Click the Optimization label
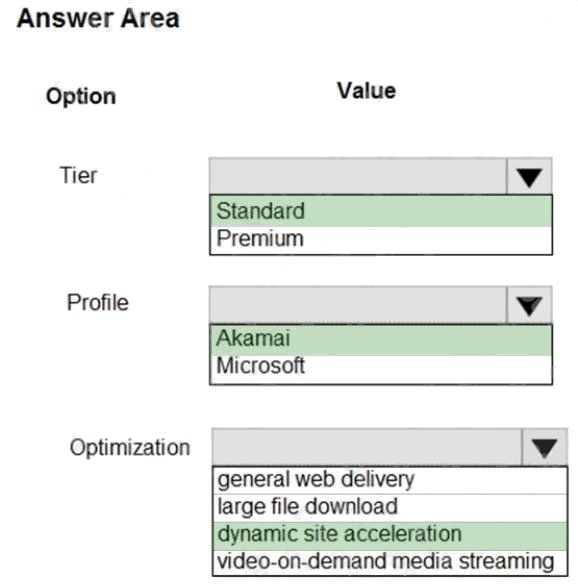The image size is (578, 586). pos(130,448)
